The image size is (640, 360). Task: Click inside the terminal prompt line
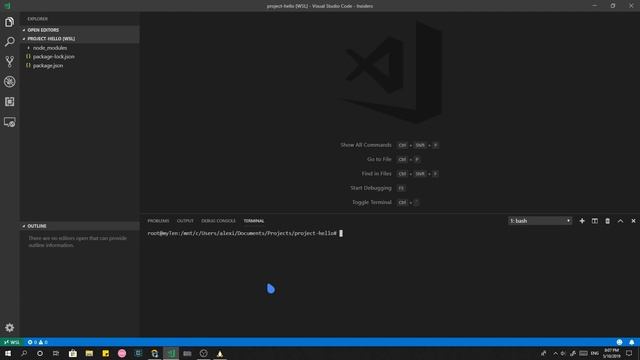point(245,233)
